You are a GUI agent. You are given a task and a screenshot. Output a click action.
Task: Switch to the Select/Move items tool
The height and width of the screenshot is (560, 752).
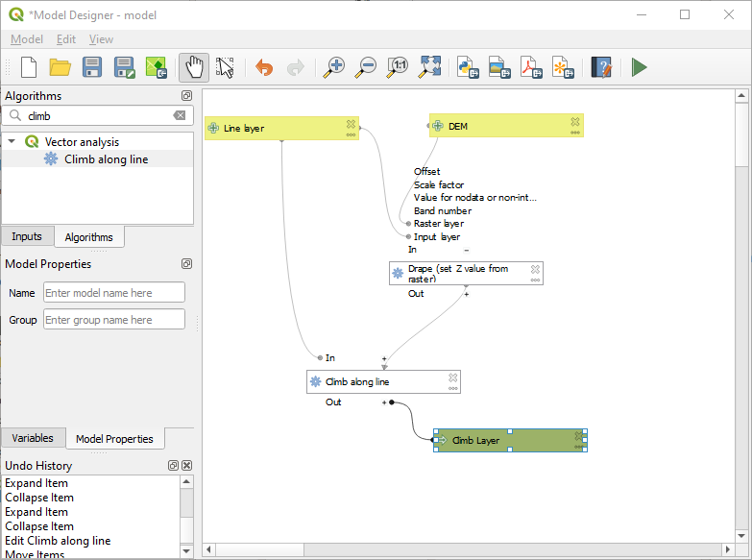[x=225, y=67]
